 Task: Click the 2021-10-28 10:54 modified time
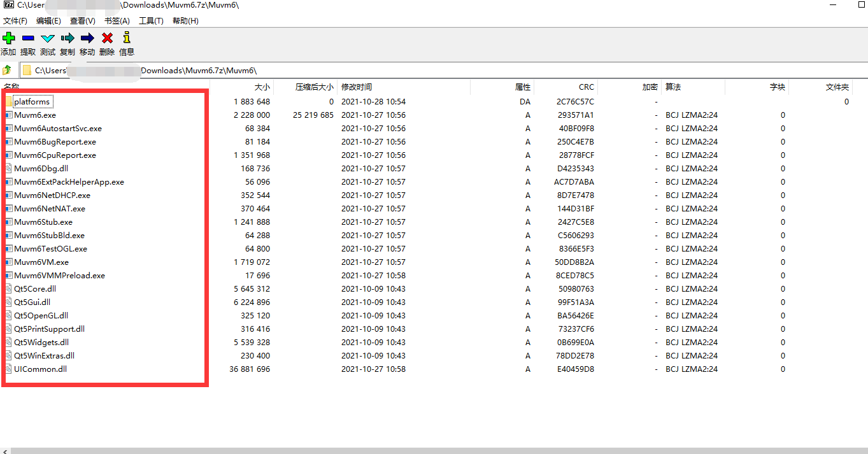point(373,102)
